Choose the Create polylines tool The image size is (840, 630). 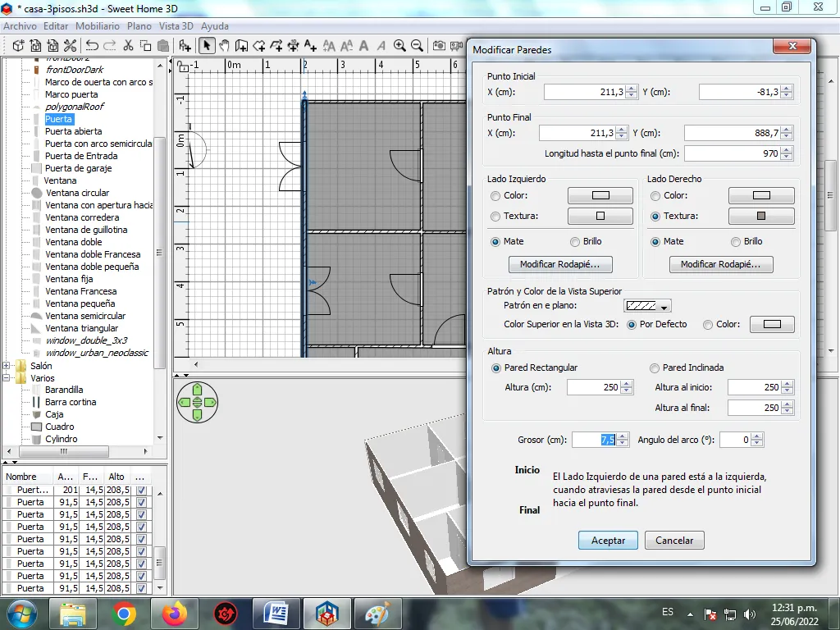coord(276,46)
